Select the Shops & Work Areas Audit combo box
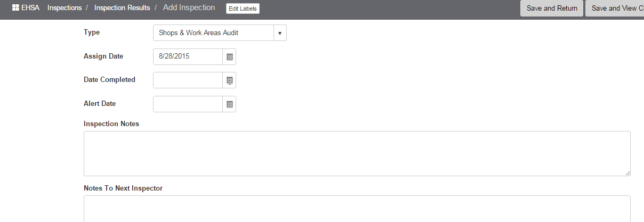644x222 pixels. click(220, 33)
